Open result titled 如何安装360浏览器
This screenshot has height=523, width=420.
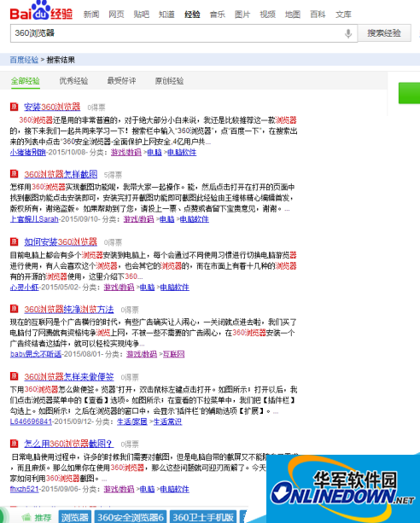coord(61,241)
